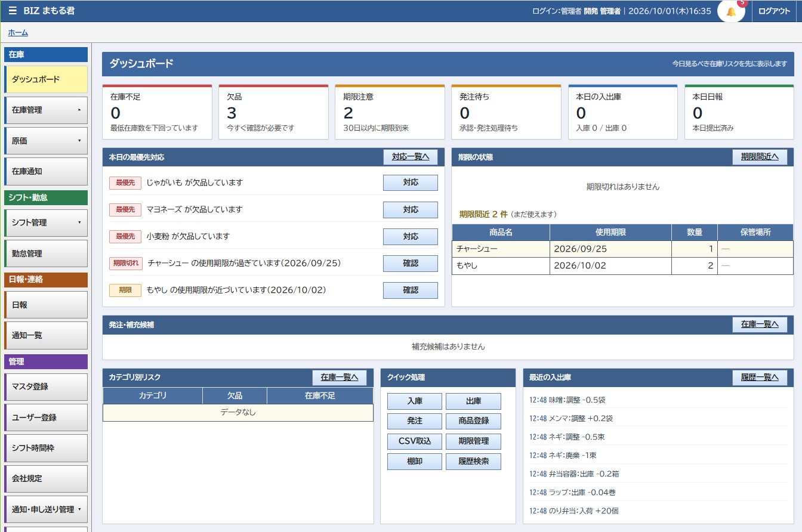Click the 商品登録 quick action button

(473, 421)
